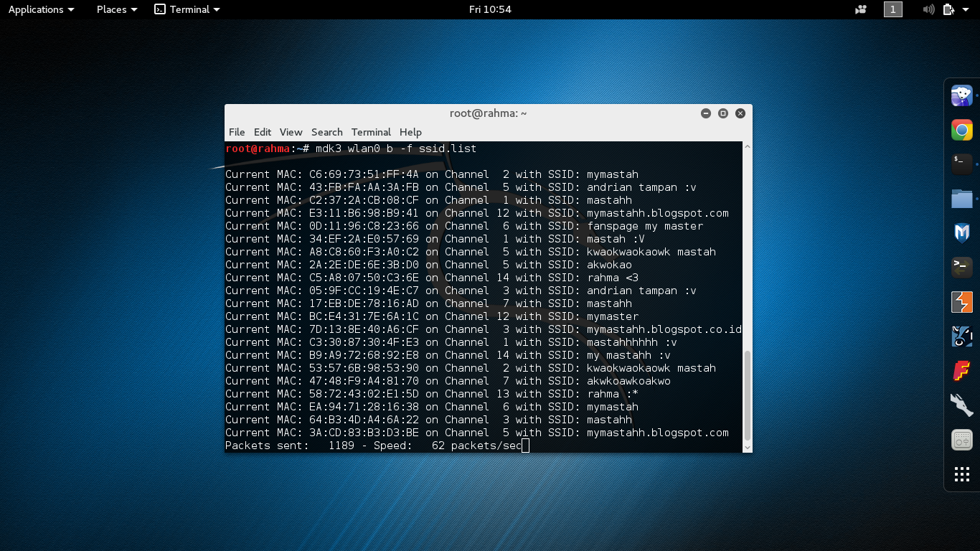
Task: Click the screen recording camera indicator
Action: click(x=861, y=9)
